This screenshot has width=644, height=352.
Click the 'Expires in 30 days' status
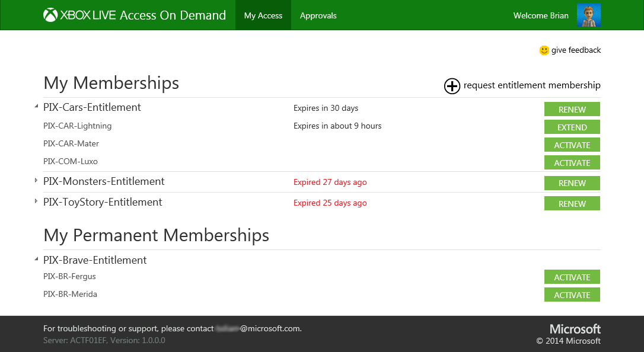click(326, 108)
